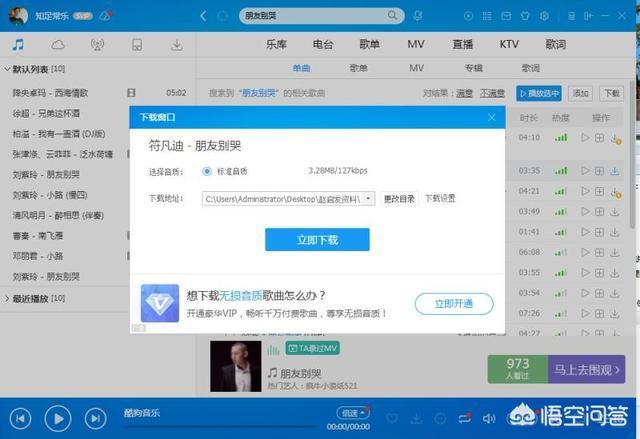Switch to the 单曲 search results sub-tab

coord(301,68)
